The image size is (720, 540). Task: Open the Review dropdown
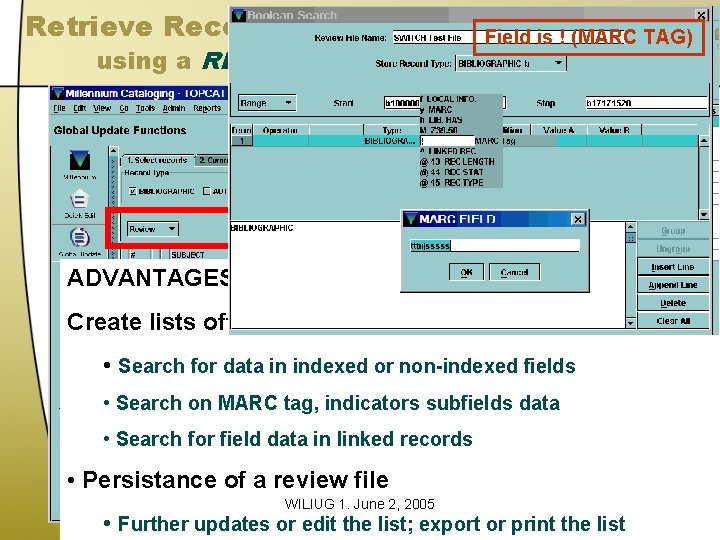(x=152, y=229)
